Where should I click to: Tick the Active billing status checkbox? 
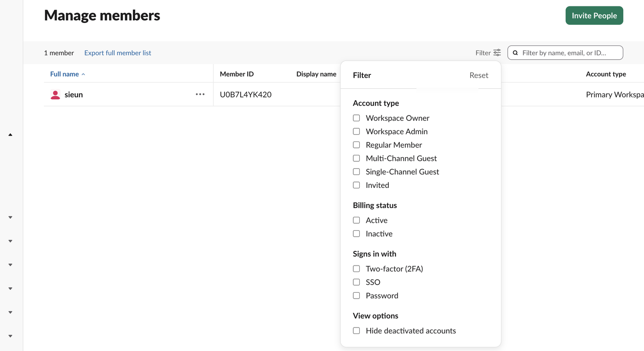(x=356, y=220)
